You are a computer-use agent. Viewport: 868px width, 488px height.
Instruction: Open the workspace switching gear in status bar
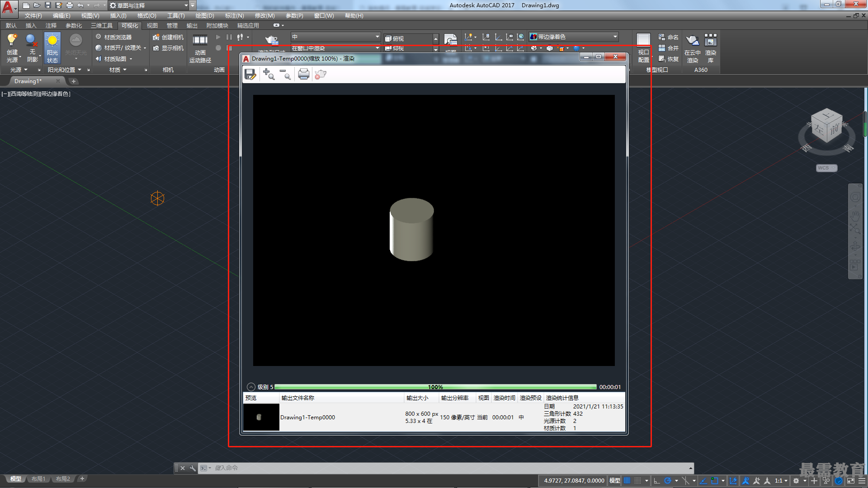(x=796, y=481)
